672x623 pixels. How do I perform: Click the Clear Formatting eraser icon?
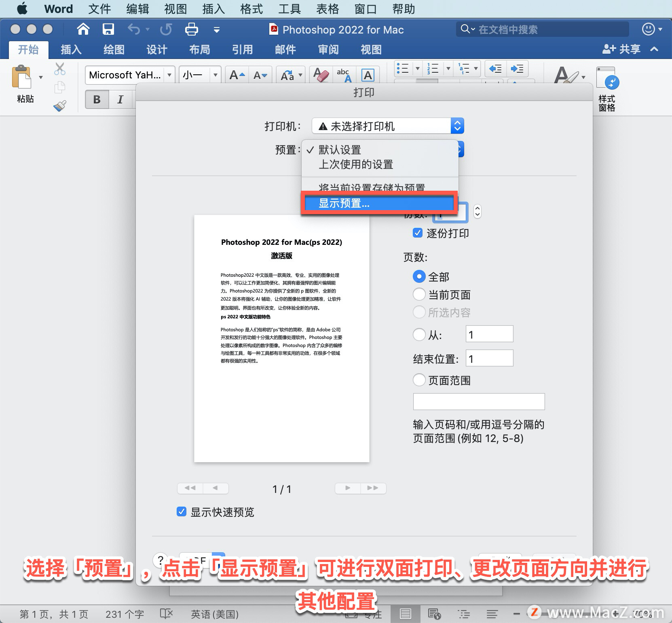coord(321,75)
